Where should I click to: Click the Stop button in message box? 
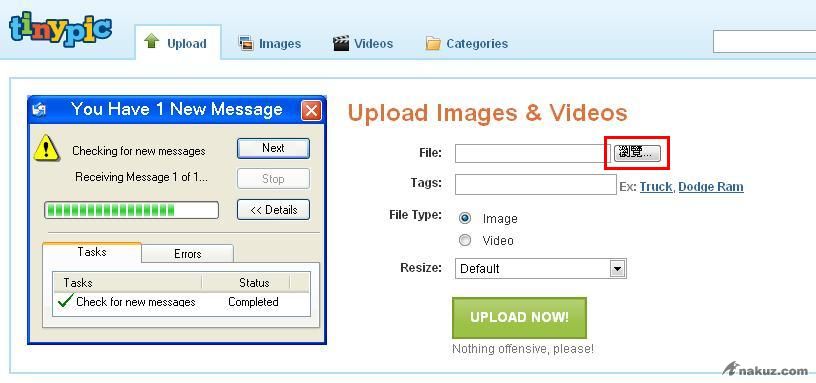point(273,179)
